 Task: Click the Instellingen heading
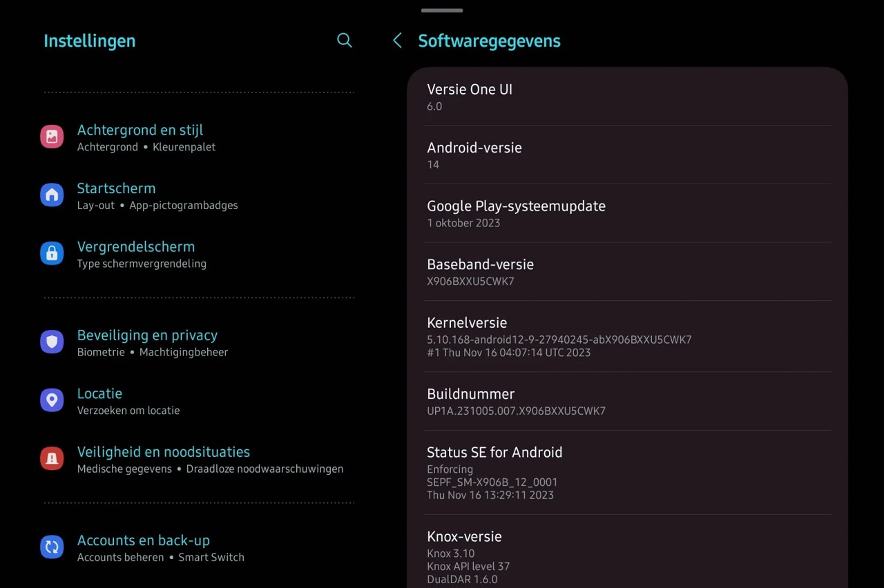tap(89, 41)
